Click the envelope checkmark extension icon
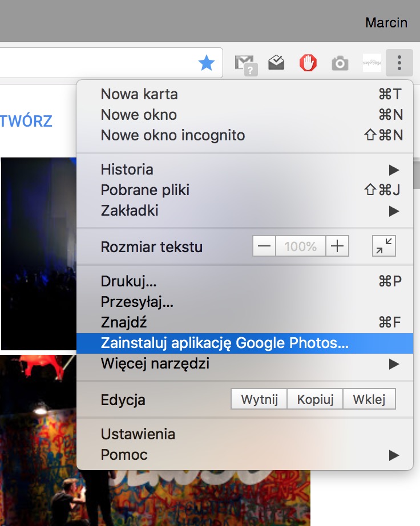420x526 pixels. tap(276, 63)
